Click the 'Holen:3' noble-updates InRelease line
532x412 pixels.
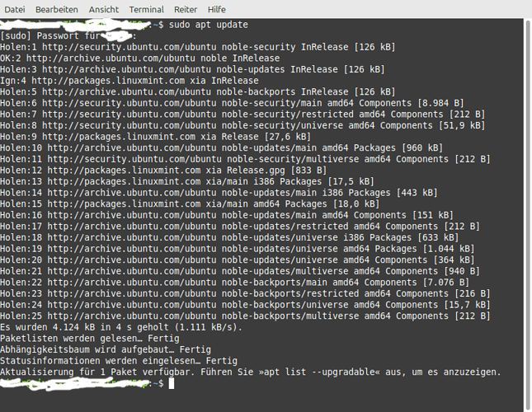pyautogui.click(x=192, y=69)
